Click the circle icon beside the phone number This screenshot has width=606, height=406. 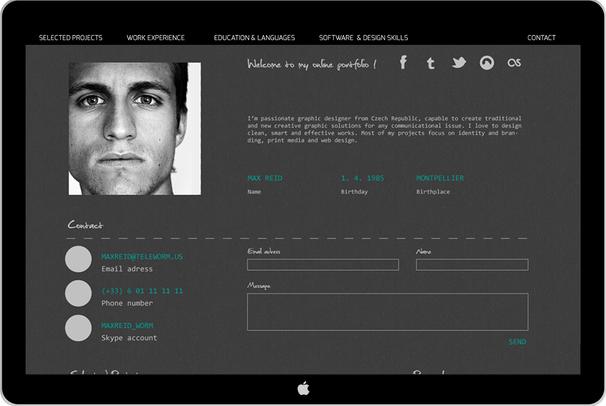78,294
